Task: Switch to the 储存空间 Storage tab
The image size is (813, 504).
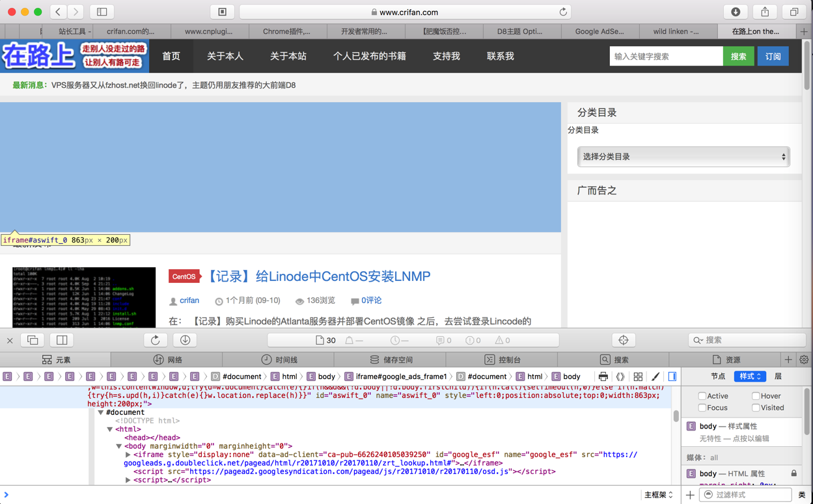Action: 391,360
